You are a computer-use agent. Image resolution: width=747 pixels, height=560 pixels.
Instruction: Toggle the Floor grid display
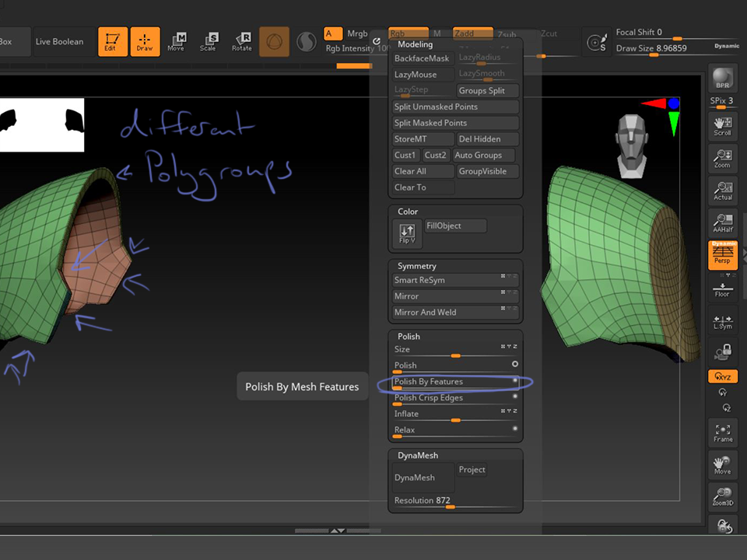point(723,290)
